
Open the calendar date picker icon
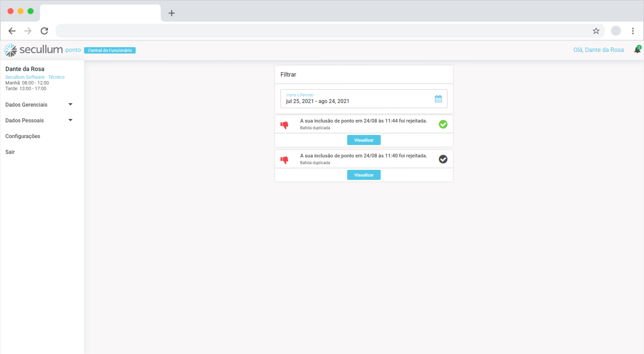[x=438, y=99]
